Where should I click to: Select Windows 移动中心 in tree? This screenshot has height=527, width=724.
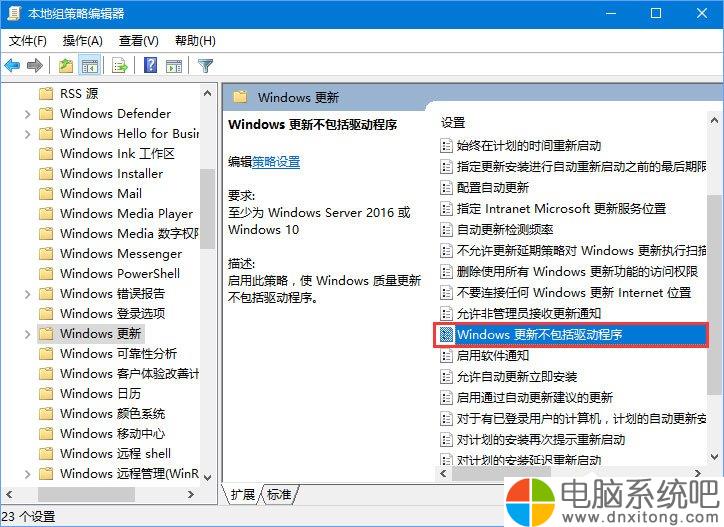pyautogui.click(x=112, y=434)
